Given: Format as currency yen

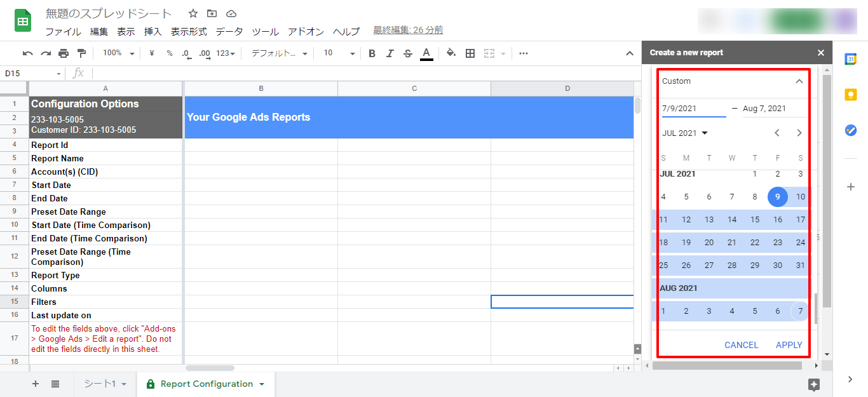Looking at the screenshot, I should (x=151, y=53).
